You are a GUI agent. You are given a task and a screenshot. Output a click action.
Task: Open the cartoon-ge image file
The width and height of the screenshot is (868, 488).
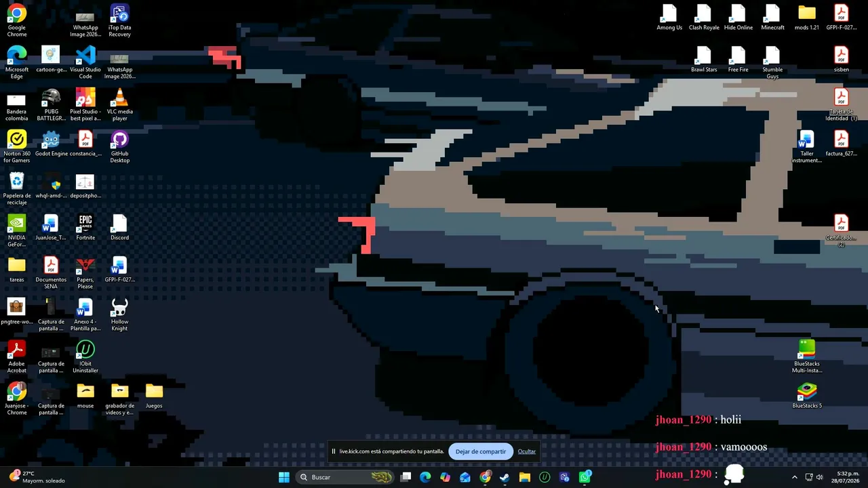(51, 60)
